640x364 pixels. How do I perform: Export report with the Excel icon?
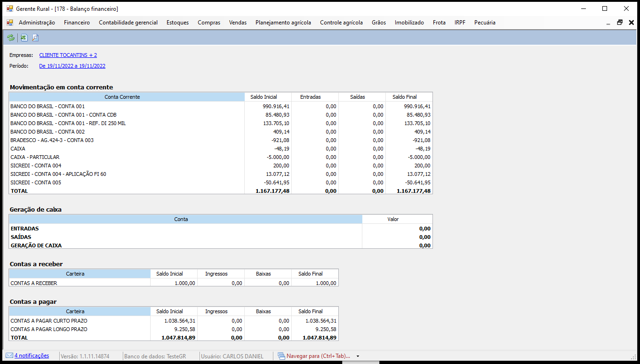pos(24,38)
